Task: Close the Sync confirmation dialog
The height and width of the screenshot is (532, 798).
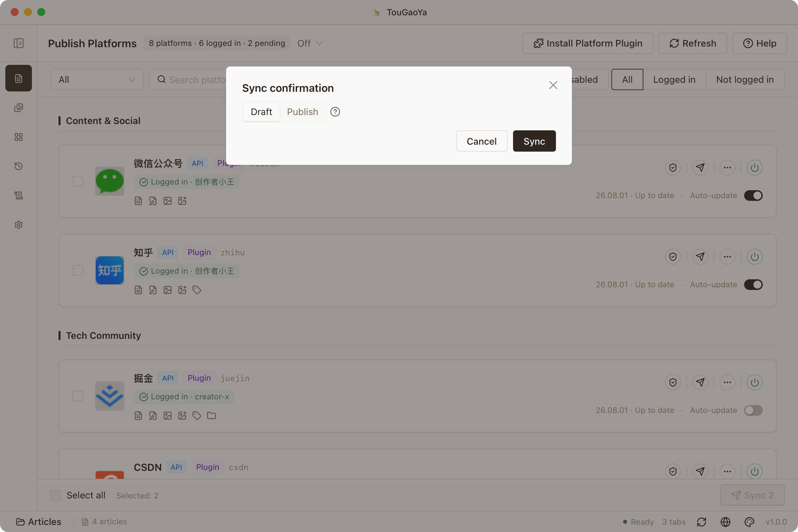Action: (553, 85)
